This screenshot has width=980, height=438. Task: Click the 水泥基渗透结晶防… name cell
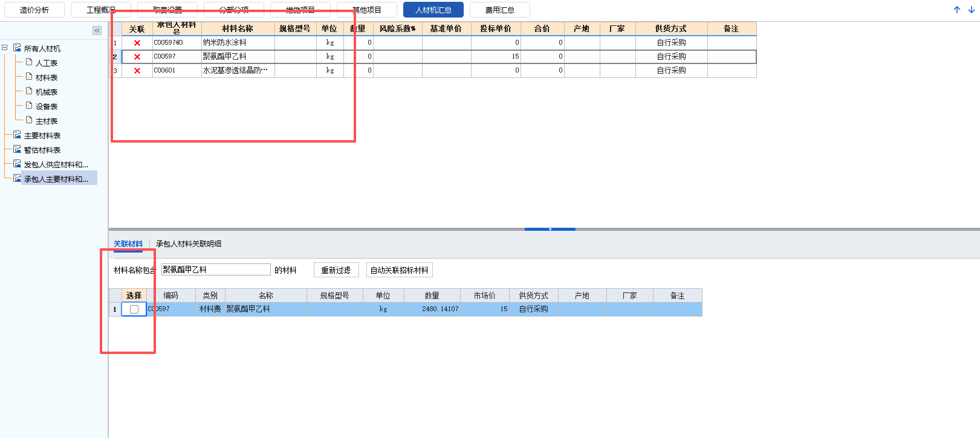(238, 70)
